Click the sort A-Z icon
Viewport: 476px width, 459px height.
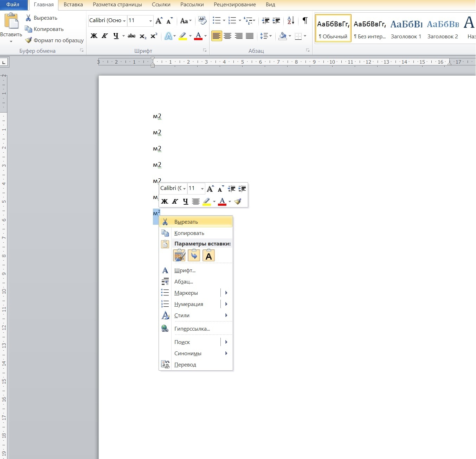click(x=291, y=20)
